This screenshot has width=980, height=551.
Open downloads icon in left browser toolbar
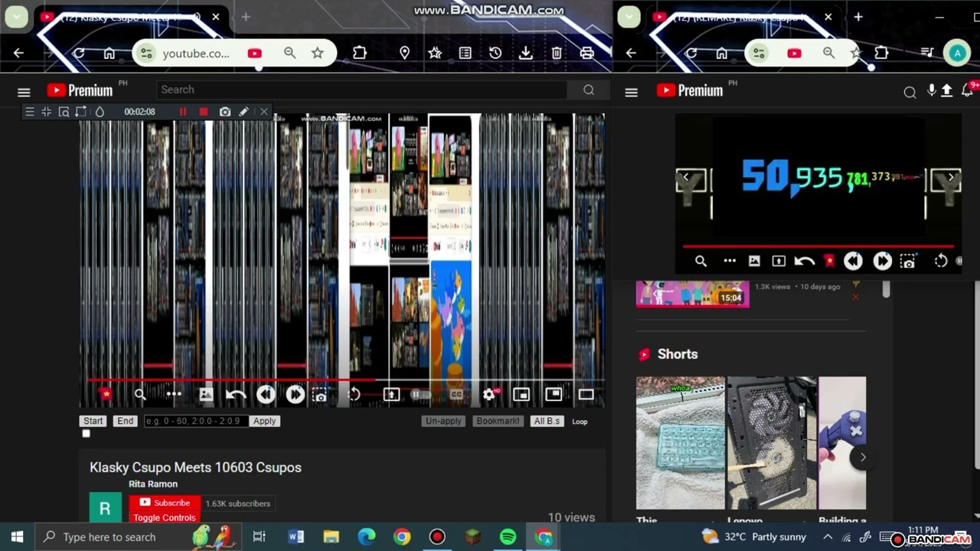tap(526, 53)
